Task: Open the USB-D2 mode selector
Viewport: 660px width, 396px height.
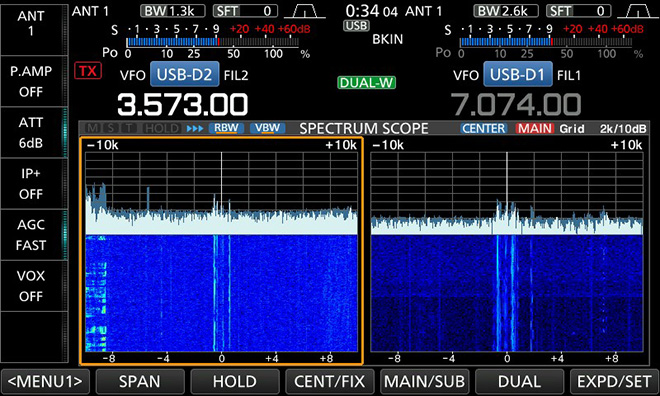Action: pyautogui.click(x=184, y=74)
